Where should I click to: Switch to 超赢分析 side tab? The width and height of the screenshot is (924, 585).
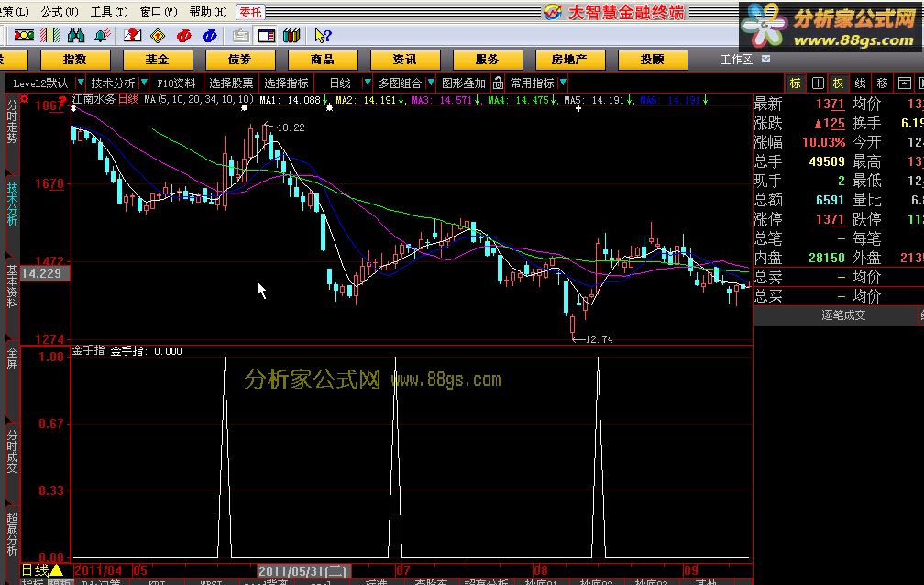click(x=13, y=534)
